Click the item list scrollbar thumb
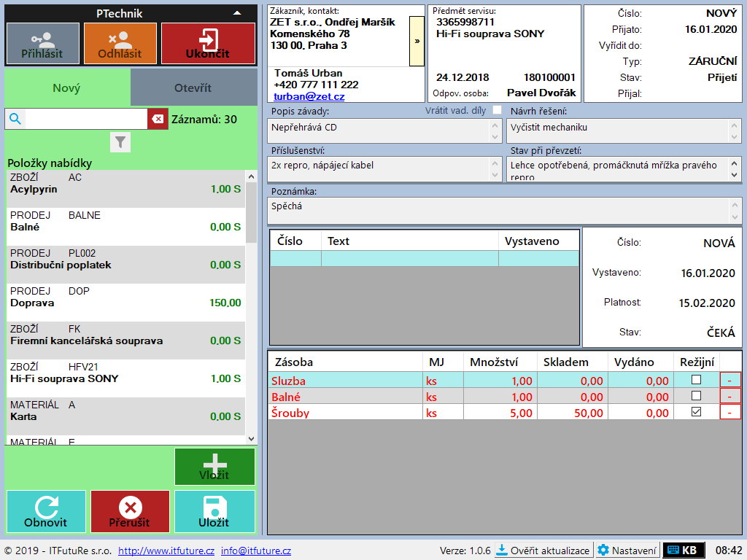The height and width of the screenshot is (560, 747). pyautogui.click(x=251, y=212)
